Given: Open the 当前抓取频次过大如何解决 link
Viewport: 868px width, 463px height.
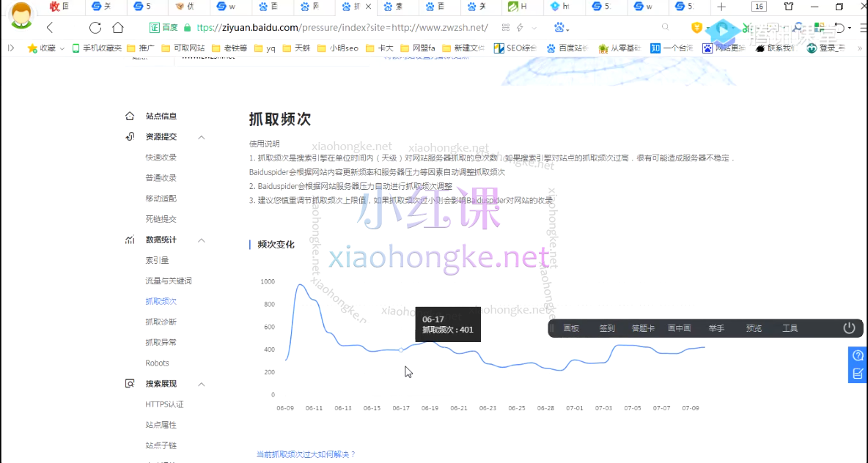Looking at the screenshot, I should 306,454.
